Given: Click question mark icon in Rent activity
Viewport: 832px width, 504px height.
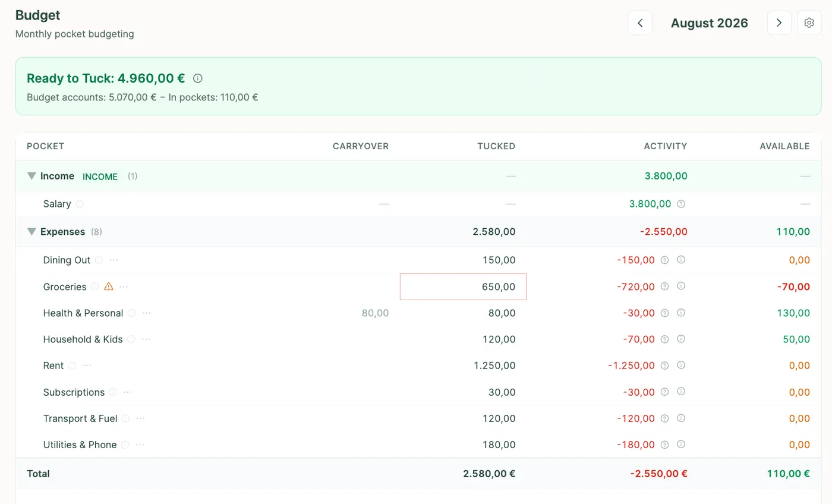Looking at the screenshot, I should pos(664,366).
